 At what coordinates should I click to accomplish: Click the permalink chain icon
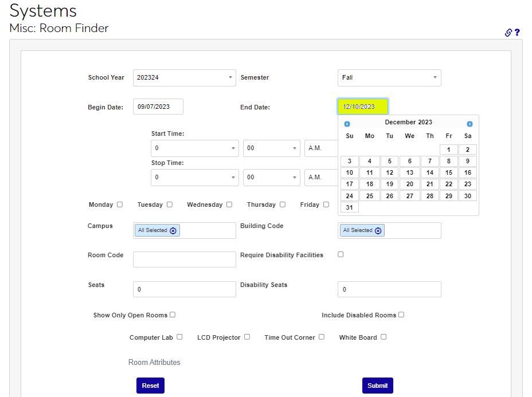coord(508,33)
